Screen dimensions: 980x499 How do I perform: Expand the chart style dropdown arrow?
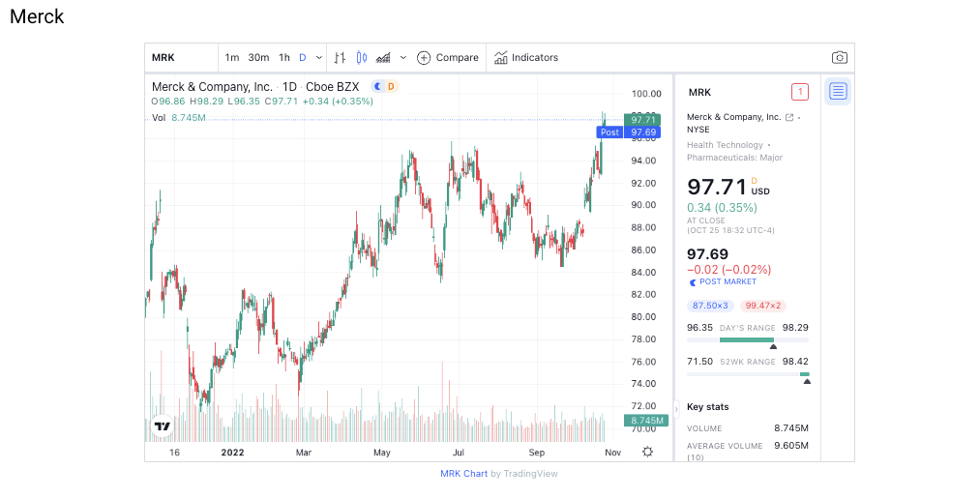(403, 57)
